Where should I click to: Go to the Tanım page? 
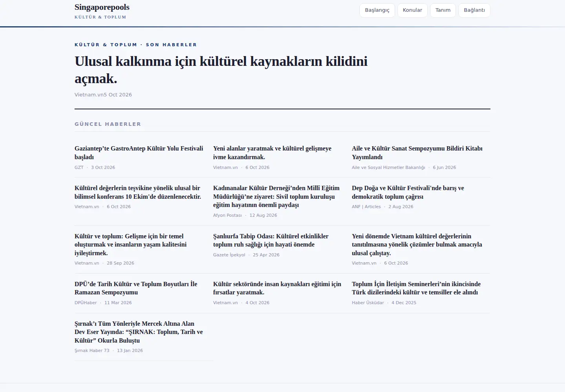[443, 10]
